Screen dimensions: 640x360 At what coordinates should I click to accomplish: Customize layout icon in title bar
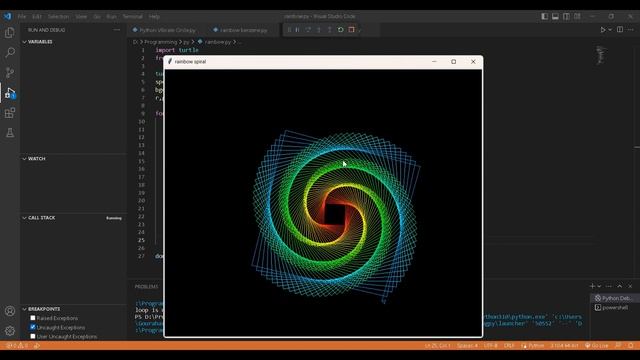click(577, 16)
